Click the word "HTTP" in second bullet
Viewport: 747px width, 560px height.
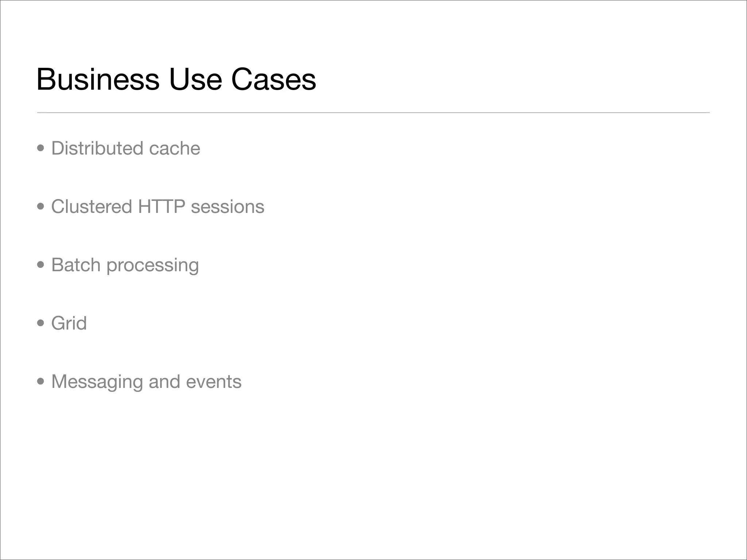click(161, 207)
